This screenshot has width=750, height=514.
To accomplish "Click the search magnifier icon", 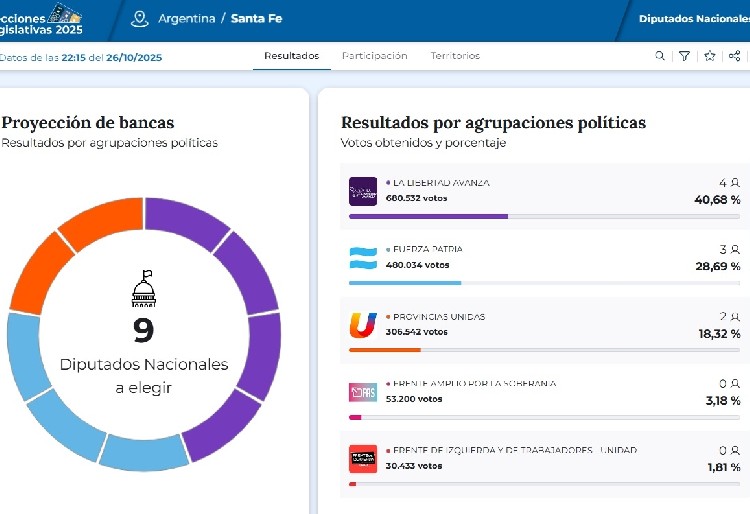I will [660, 56].
